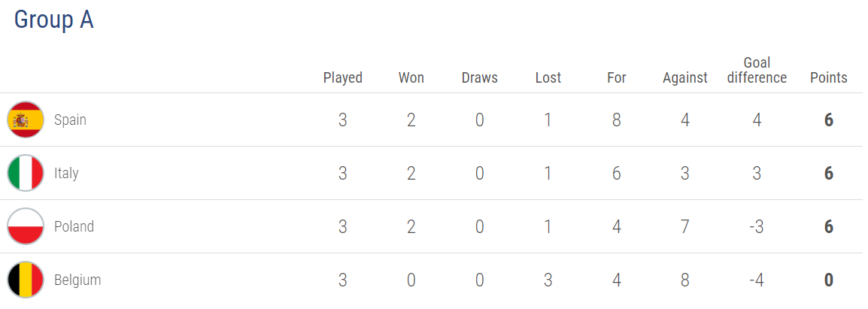The image size is (868, 309).
Task: Click the Poland flag icon
Action: 26,226
